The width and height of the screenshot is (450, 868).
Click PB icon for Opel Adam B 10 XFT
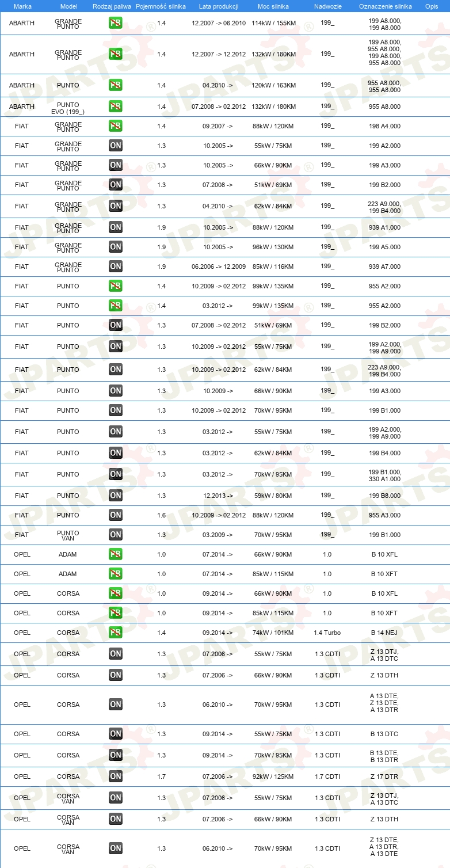[x=116, y=574]
